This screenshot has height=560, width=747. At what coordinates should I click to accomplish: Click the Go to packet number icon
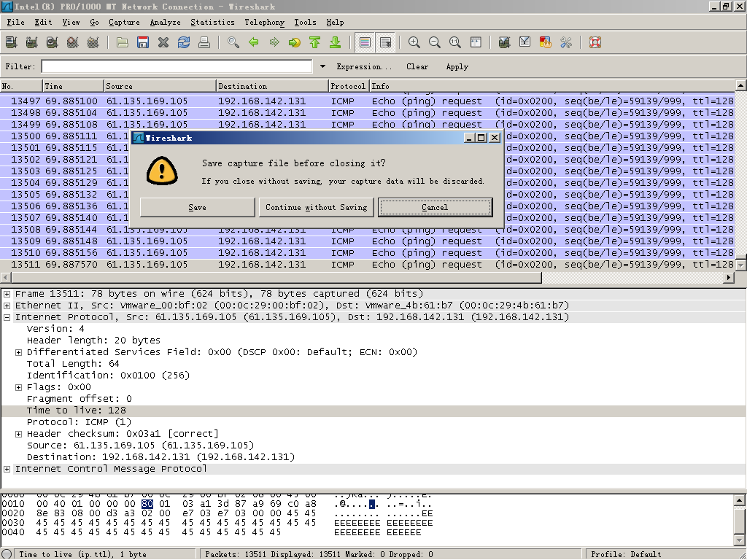point(295,42)
